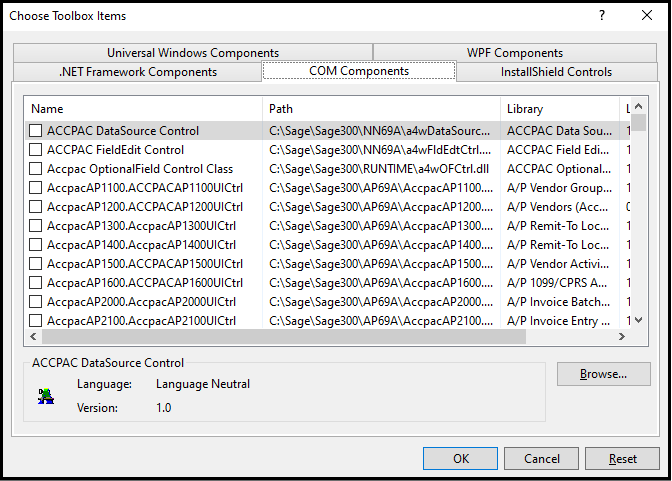Check the AccpacAP1500.ACCPACAP1500UICtrl checkbox
Screen dimensions: 672x481
(36, 264)
